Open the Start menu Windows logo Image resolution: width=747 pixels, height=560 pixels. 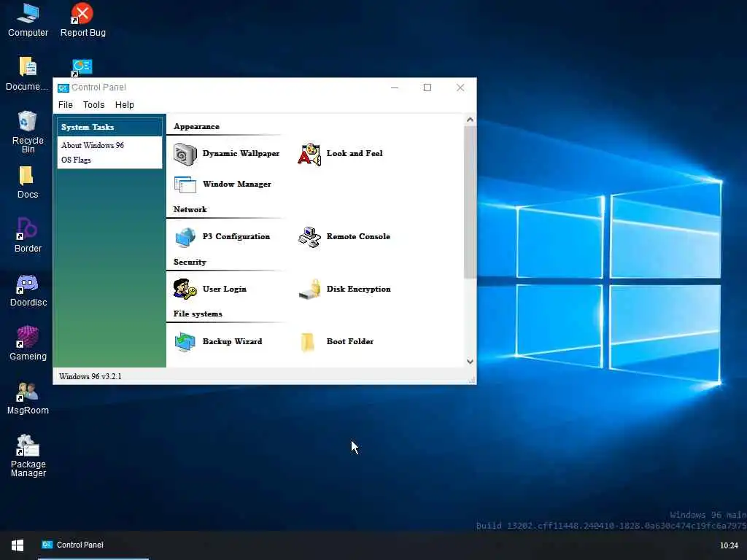coord(18,545)
